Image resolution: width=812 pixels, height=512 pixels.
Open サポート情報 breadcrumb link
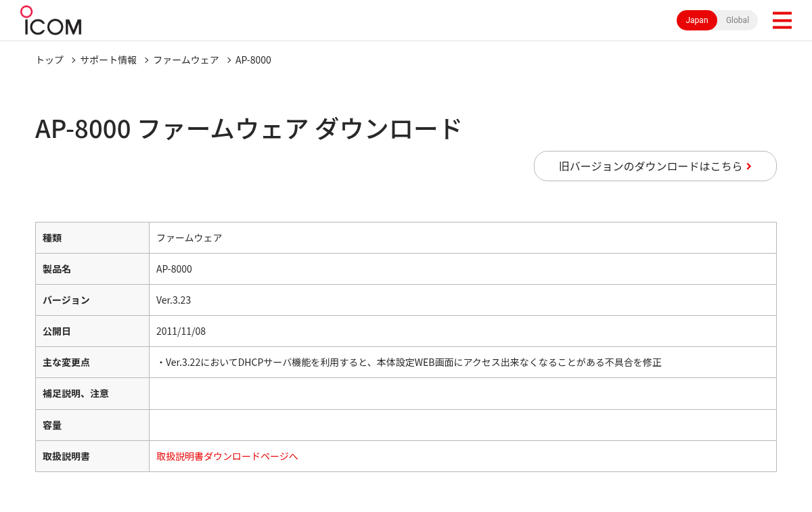[x=108, y=60]
